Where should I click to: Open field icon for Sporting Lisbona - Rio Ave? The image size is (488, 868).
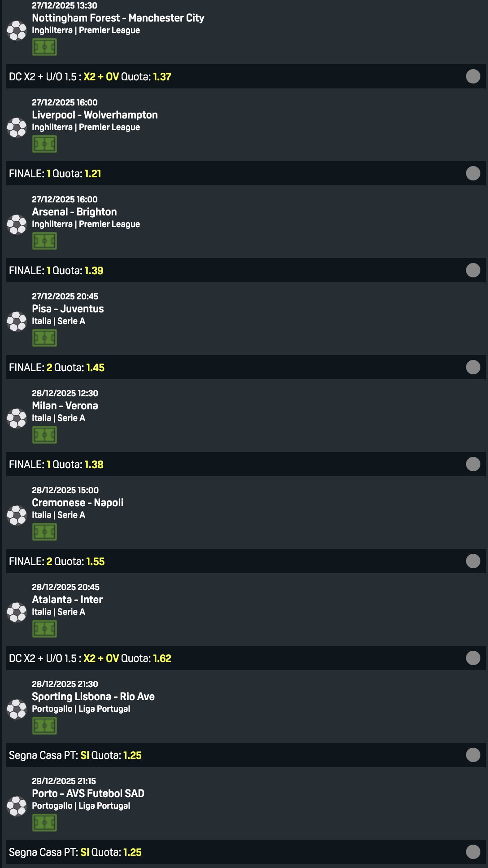[x=44, y=726]
